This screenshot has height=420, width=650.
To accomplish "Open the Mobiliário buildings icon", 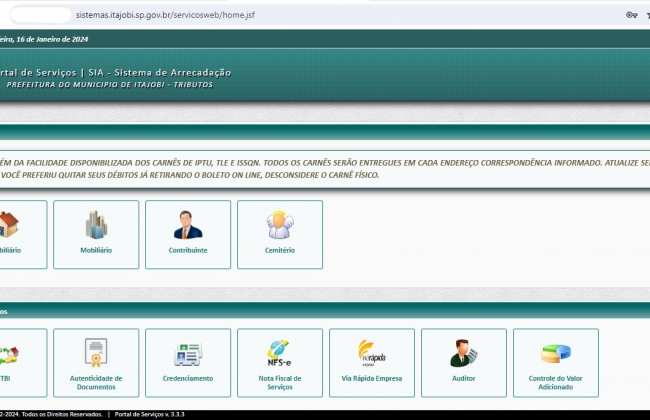I will [96, 224].
